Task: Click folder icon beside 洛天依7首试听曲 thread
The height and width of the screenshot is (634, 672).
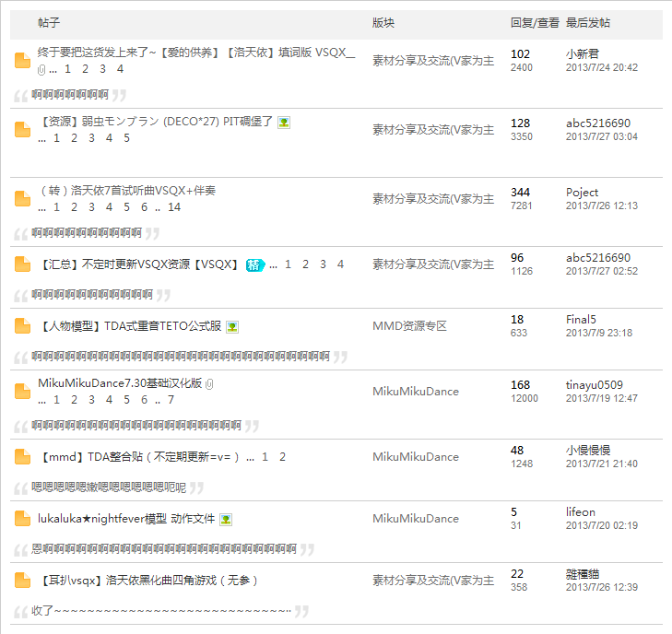Action: pyautogui.click(x=22, y=198)
